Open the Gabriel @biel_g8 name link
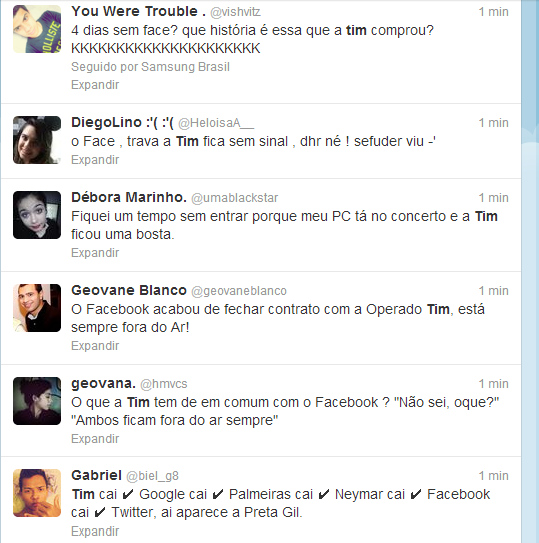 click(125, 475)
